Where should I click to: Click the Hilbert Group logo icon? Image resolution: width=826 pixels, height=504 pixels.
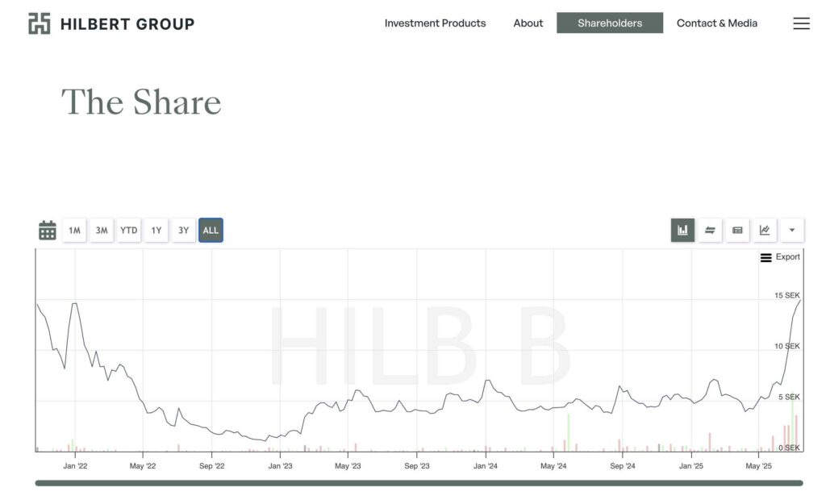coord(38,23)
